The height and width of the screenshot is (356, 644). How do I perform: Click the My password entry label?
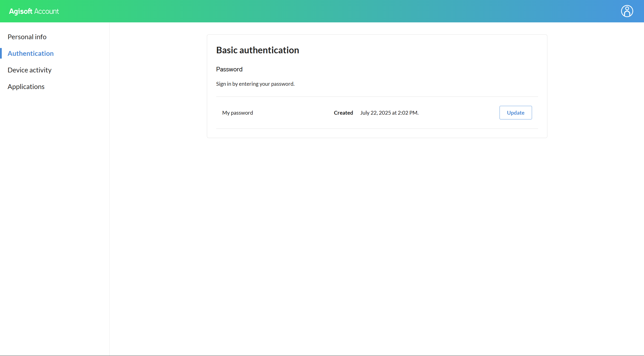pos(237,113)
